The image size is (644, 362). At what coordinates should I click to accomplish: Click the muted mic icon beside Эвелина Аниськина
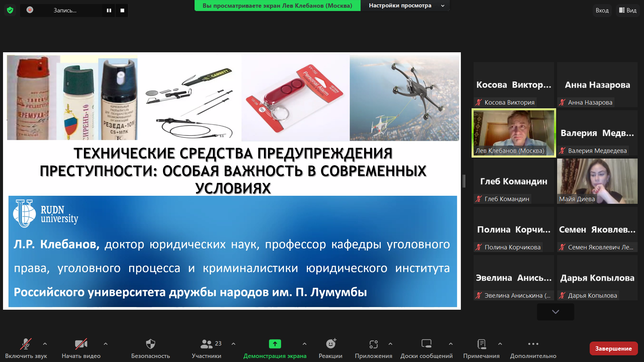click(479, 296)
